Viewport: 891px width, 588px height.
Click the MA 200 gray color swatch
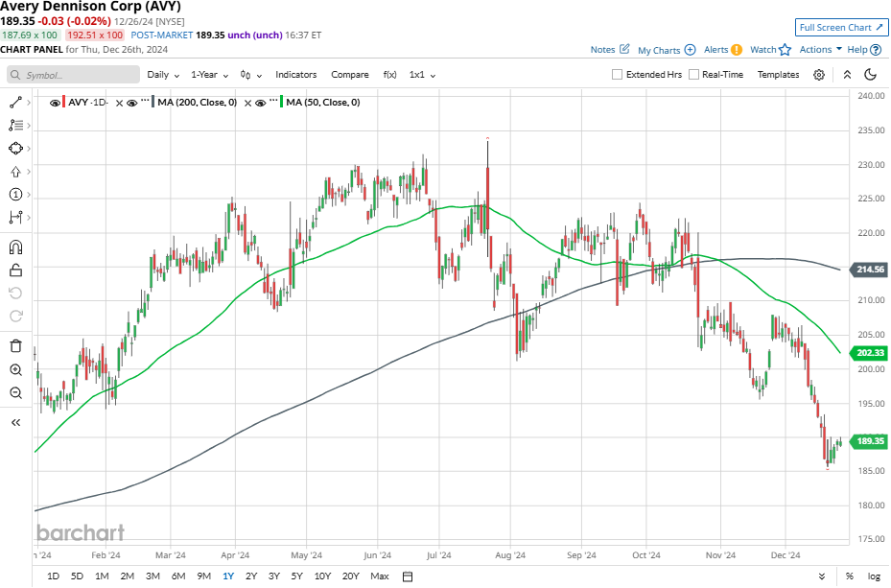[153, 103]
